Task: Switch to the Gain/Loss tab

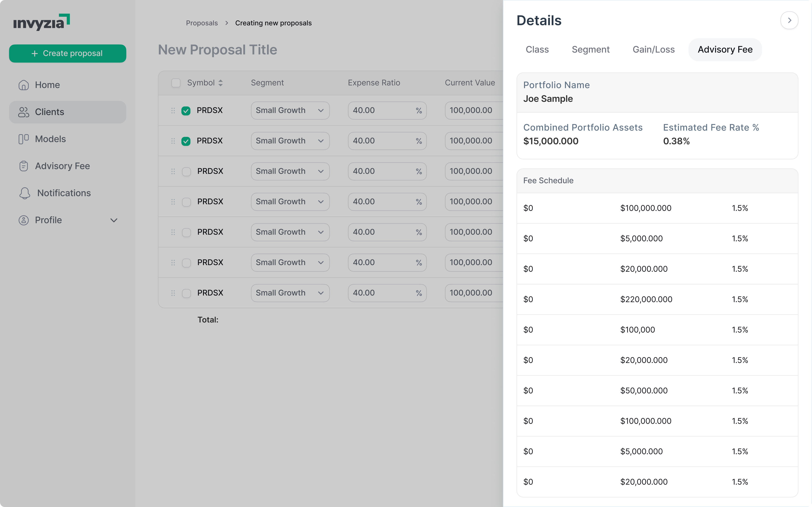Action: pyautogui.click(x=653, y=50)
